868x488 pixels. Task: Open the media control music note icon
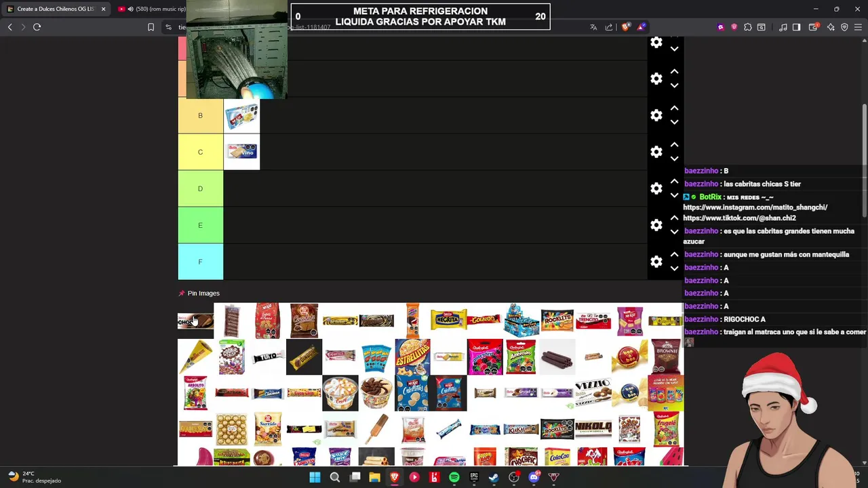tap(783, 27)
